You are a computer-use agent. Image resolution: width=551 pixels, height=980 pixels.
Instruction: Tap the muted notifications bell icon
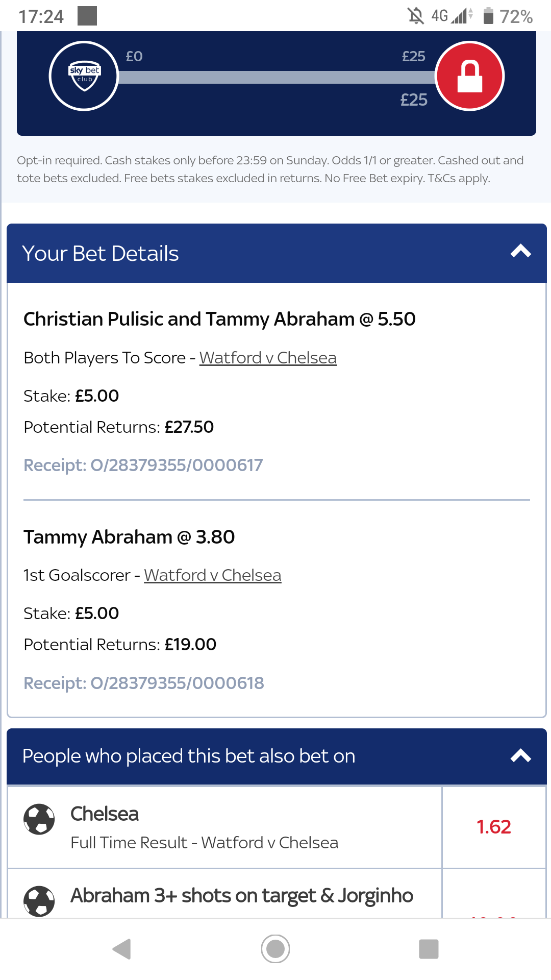click(416, 16)
